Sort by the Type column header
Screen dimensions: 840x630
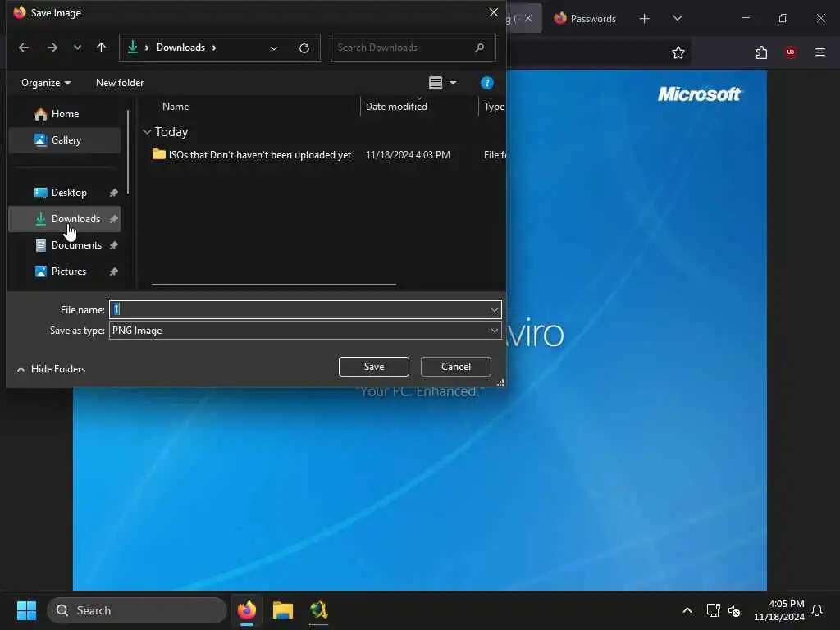[493, 107]
